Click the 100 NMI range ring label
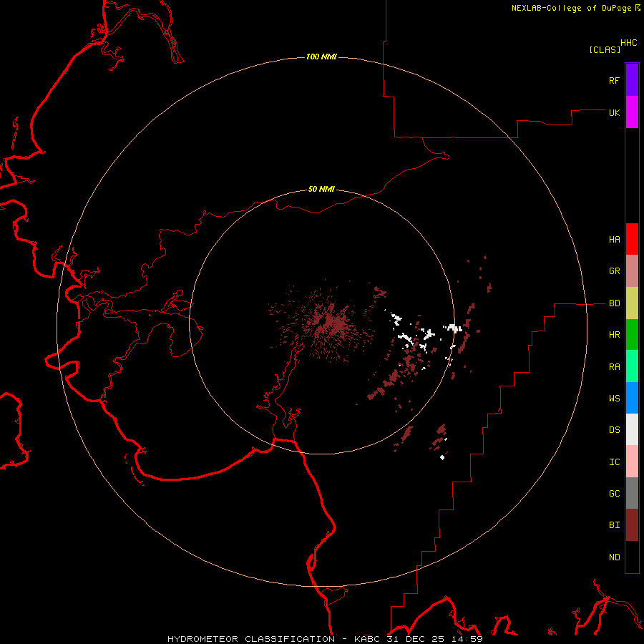Screen dimensions: 644x644 (x=321, y=57)
